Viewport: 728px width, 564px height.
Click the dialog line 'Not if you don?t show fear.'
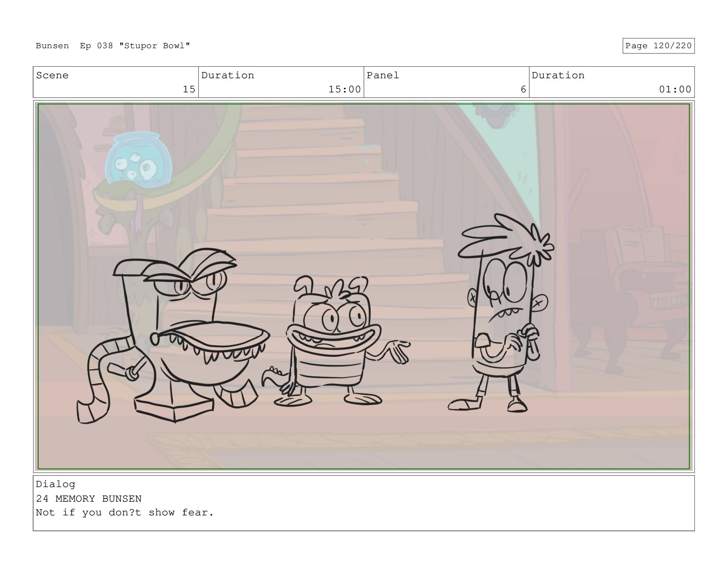pyautogui.click(x=125, y=513)
